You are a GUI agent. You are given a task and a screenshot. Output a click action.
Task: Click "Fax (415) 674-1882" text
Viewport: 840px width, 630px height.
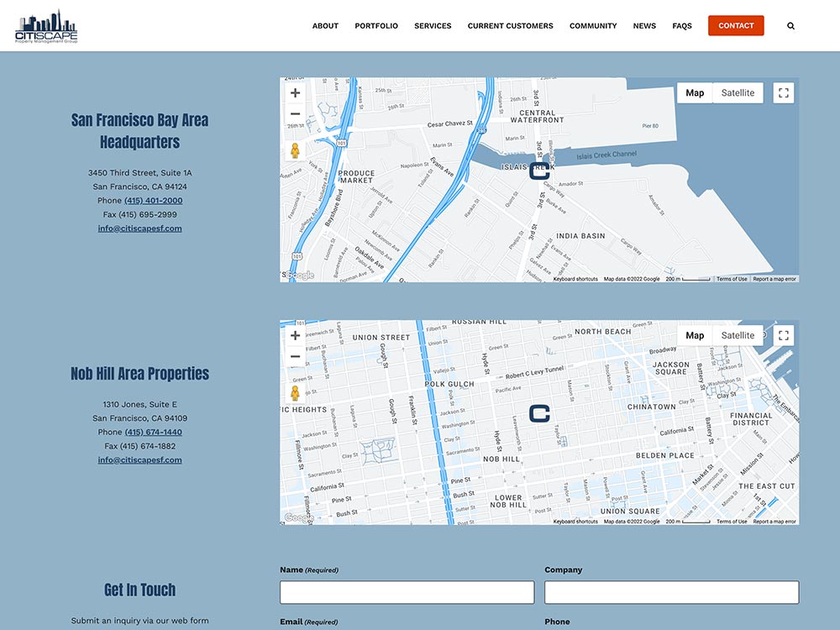point(139,446)
